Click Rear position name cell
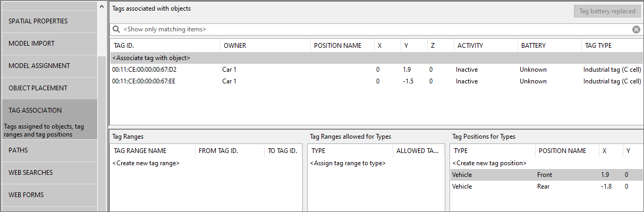The height and width of the screenshot is (212, 644). tap(544, 186)
